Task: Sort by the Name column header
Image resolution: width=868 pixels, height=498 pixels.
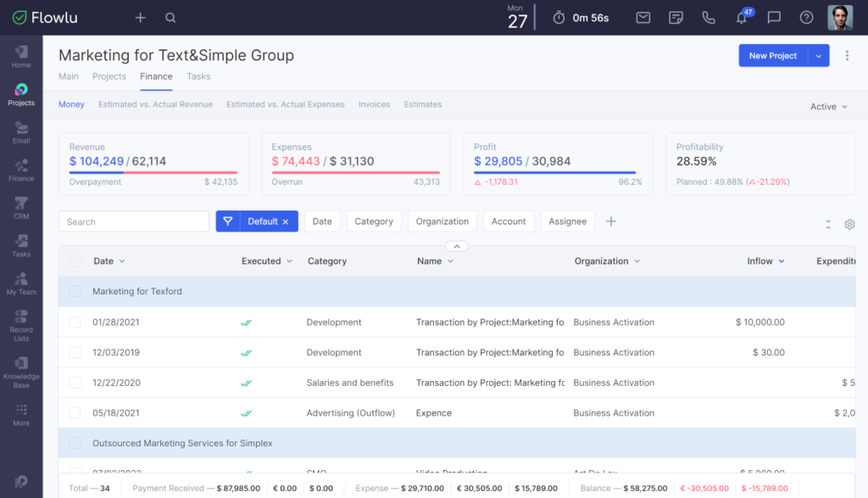Action: 435,261
